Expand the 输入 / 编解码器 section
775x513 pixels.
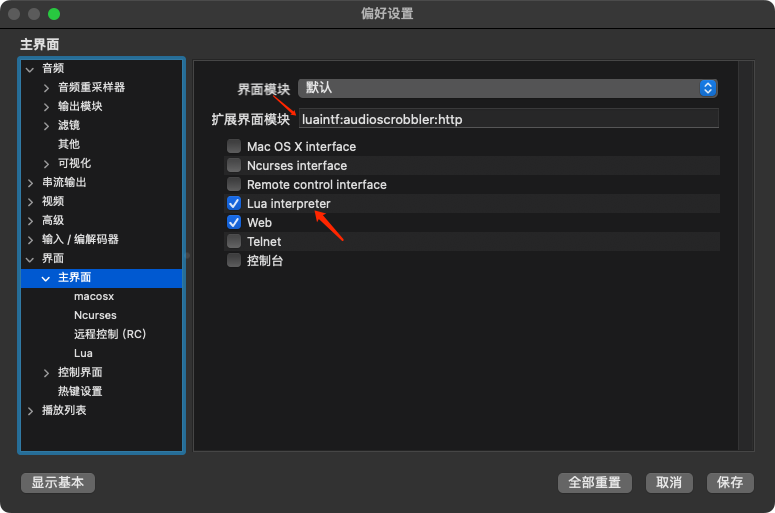tap(30, 240)
